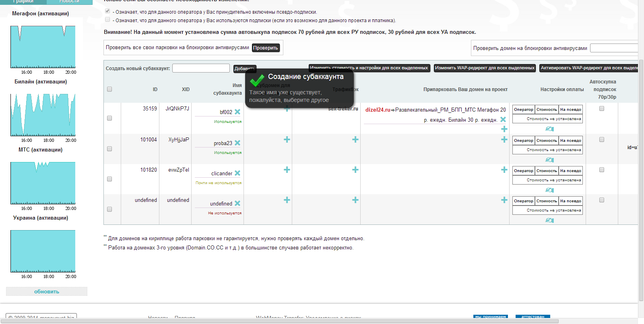The width and height of the screenshot is (644, 324).
Task: Delete subaccount bf002 with its X icon
Action: tap(237, 112)
